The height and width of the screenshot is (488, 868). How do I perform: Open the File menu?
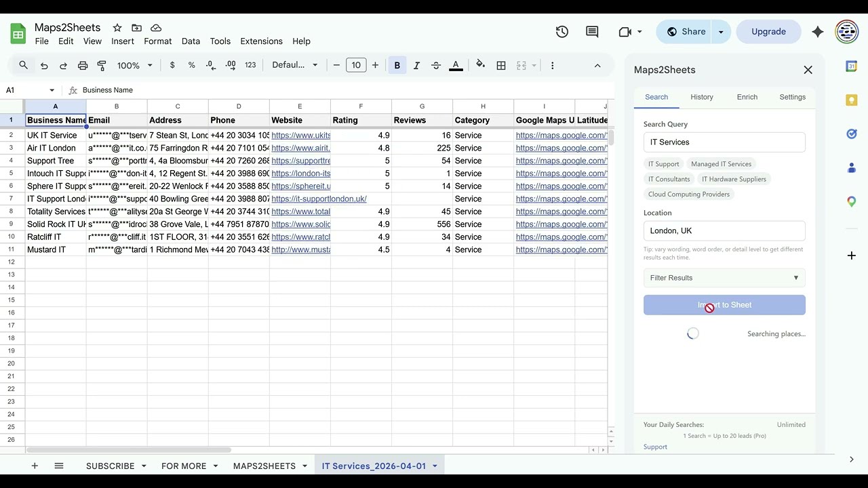point(41,41)
